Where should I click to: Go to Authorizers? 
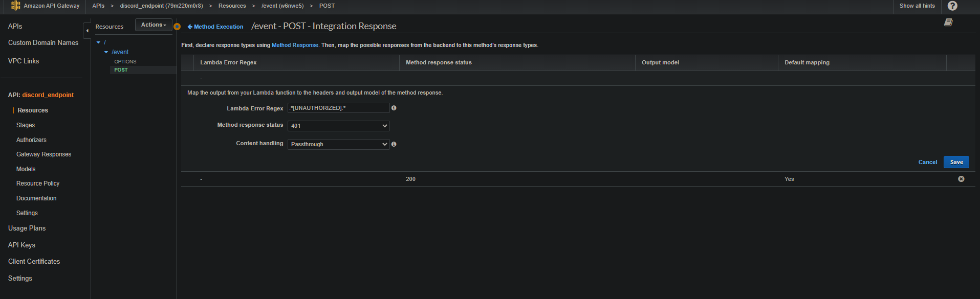click(x=31, y=140)
